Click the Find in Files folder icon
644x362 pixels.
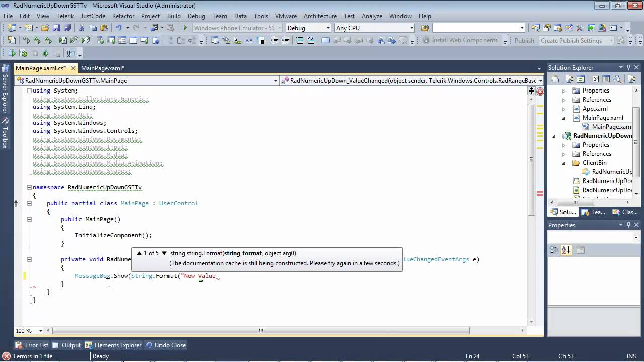click(x=425, y=28)
